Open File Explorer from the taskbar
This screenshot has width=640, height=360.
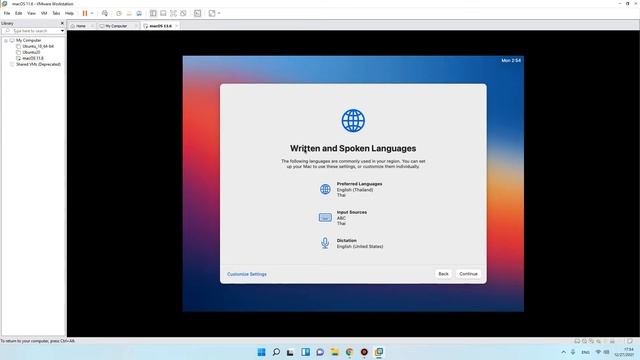coord(335,352)
